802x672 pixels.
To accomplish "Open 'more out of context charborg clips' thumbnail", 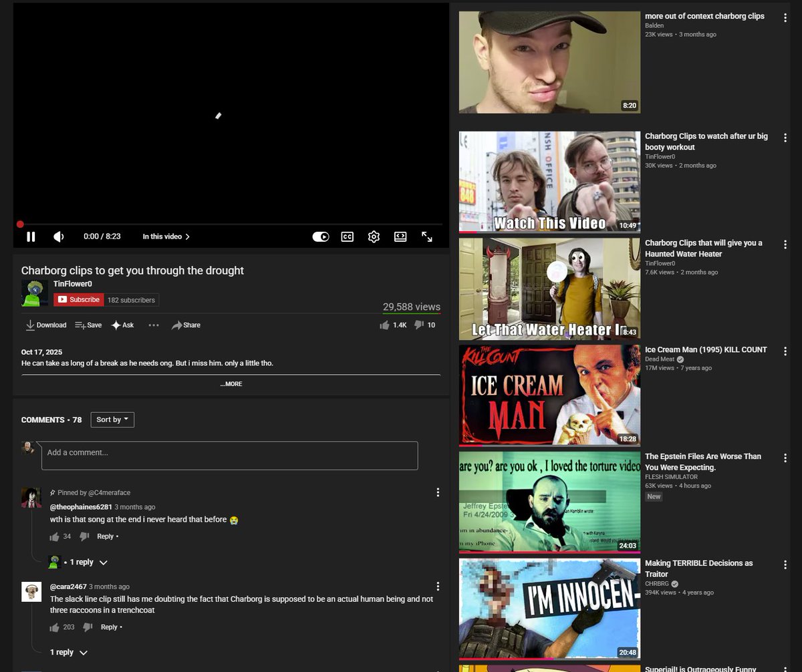I will [549, 62].
